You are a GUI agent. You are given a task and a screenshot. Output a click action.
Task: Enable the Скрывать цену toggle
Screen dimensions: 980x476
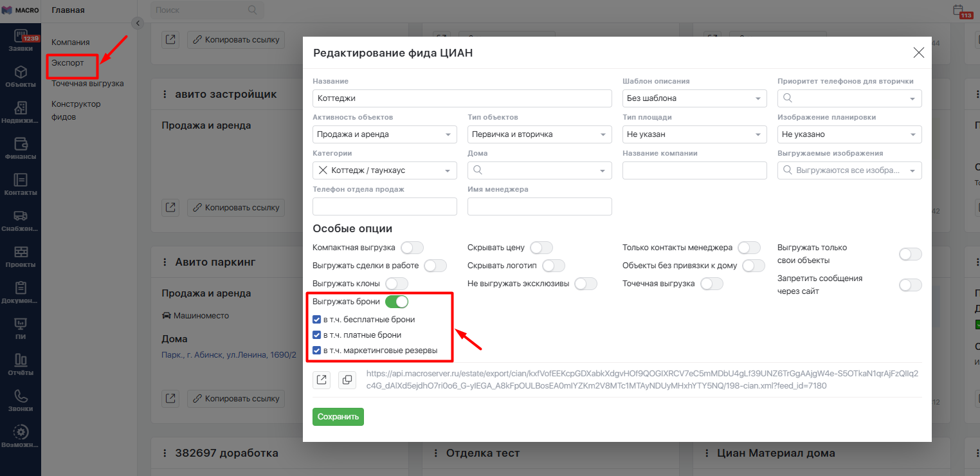(x=541, y=248)
